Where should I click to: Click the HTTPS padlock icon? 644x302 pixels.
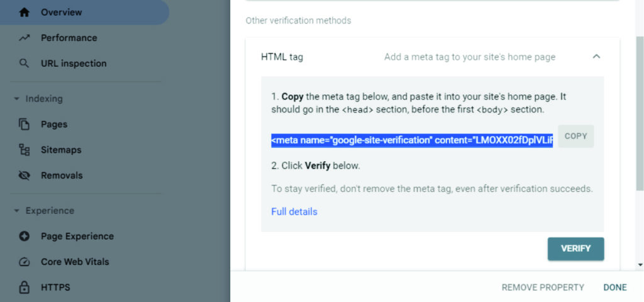click(x=25, y=288)
